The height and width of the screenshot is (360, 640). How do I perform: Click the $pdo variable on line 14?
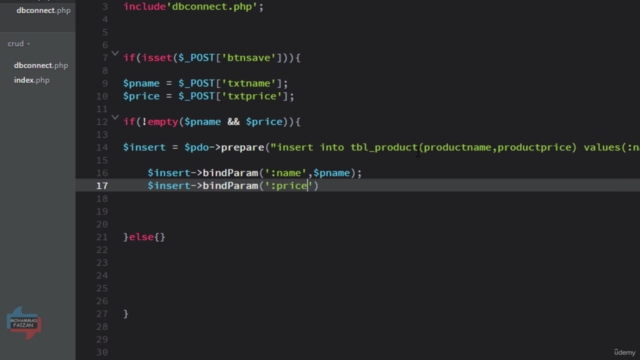click(196, 147)
